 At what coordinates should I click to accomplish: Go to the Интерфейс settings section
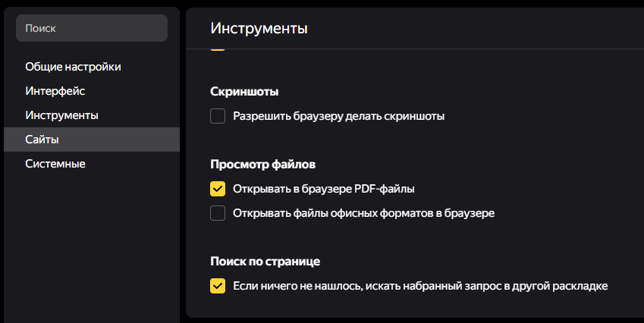pos(55,91)
